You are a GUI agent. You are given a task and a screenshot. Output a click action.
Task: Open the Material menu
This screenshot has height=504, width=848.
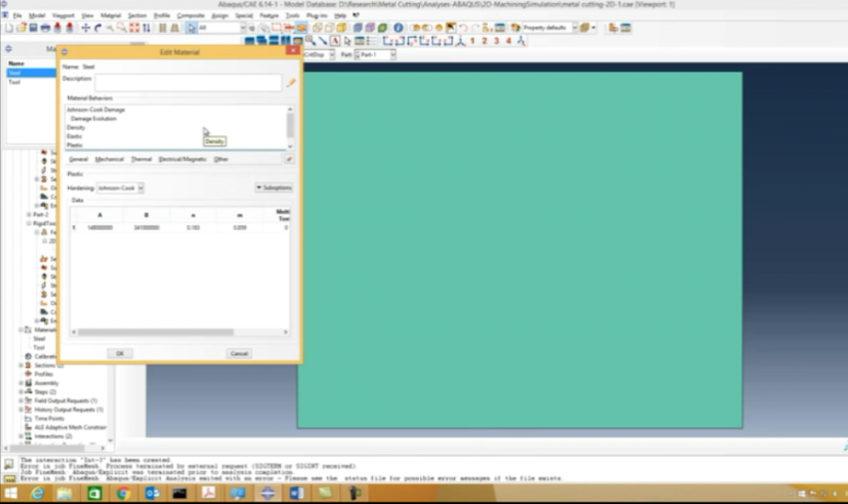[x=111, y=16]
